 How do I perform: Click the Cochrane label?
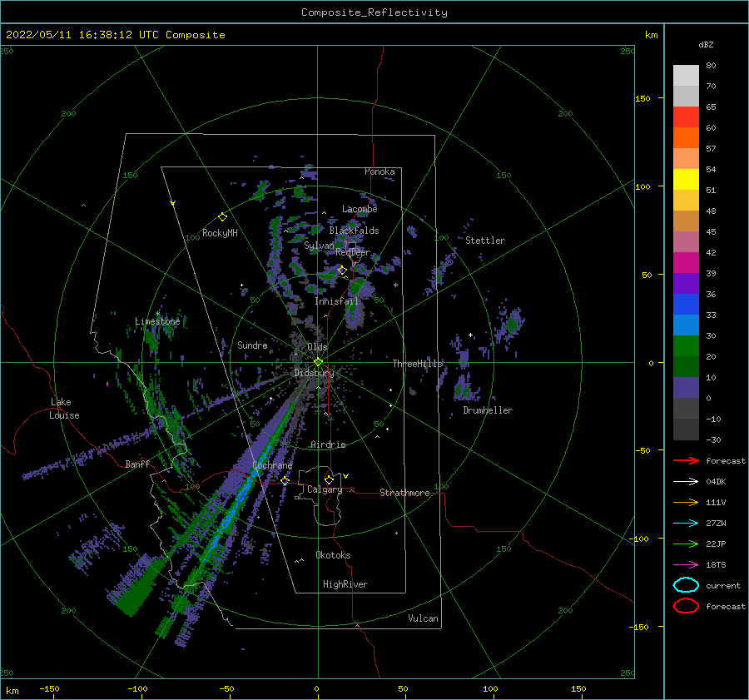click(x=272, y=465)
